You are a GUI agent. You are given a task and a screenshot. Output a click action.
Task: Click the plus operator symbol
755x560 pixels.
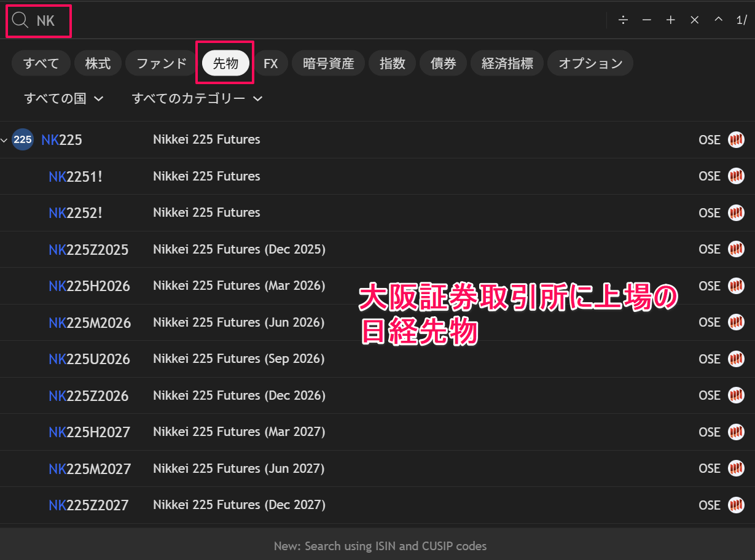point(670,20)
